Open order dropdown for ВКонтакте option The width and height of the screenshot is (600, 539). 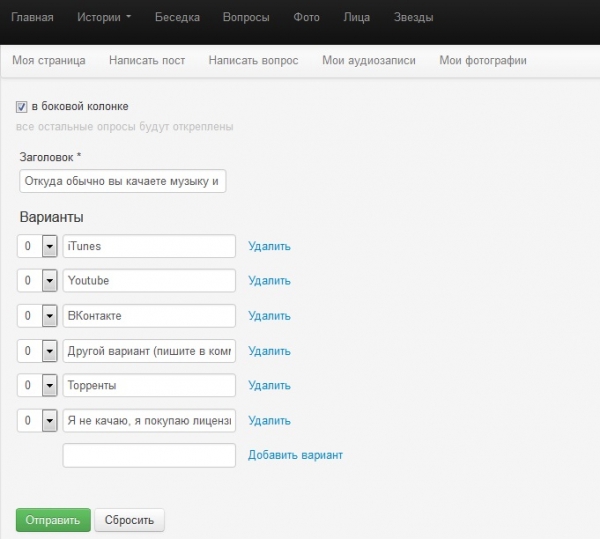pyautogui.click(x=38, y=316)
